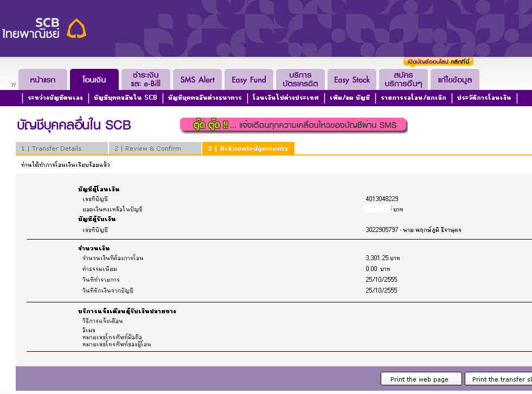Click the SCB ไทยพาณิชย์ logo

pyautogui.click(x=44, y=28)
